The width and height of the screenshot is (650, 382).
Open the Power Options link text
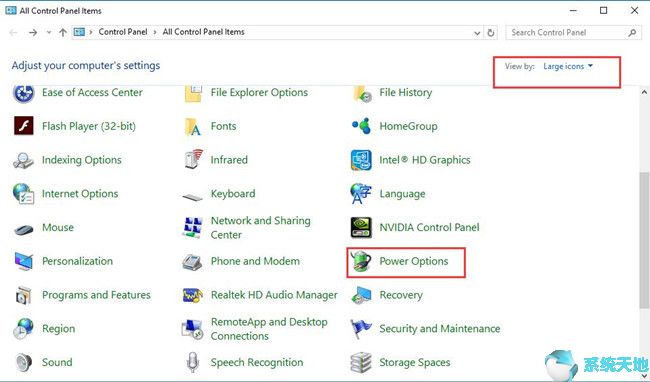coord(414,261)
